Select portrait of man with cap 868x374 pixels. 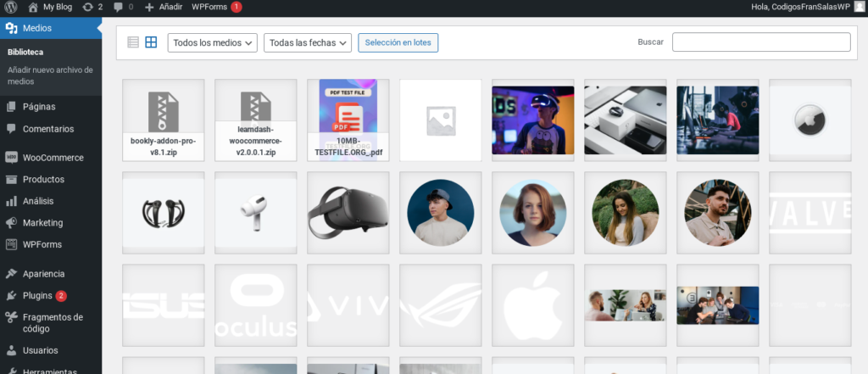(x=441, y=213)
